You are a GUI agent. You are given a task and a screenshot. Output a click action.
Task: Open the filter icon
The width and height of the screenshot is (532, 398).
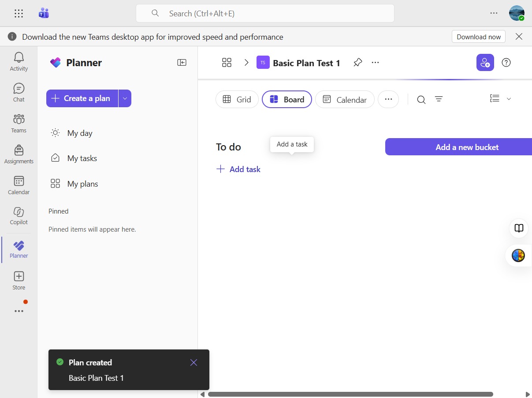tap(439, 99)
